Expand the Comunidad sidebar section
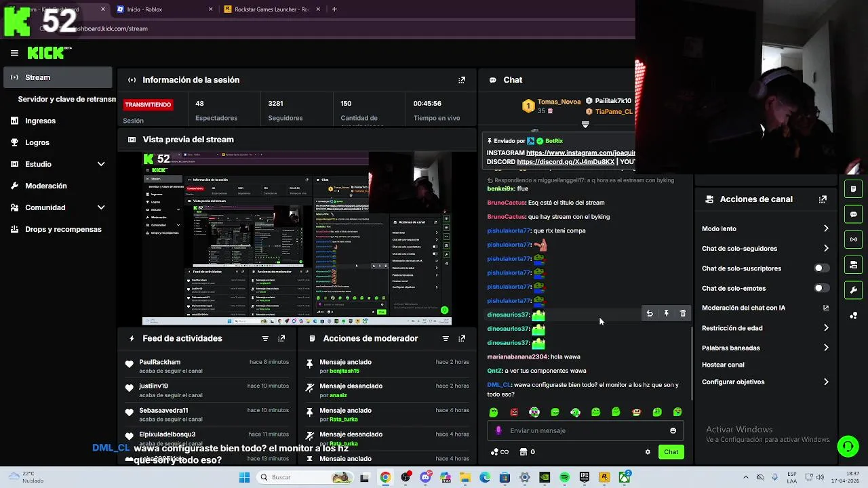The image size is (868, 488). coord(101,207)
